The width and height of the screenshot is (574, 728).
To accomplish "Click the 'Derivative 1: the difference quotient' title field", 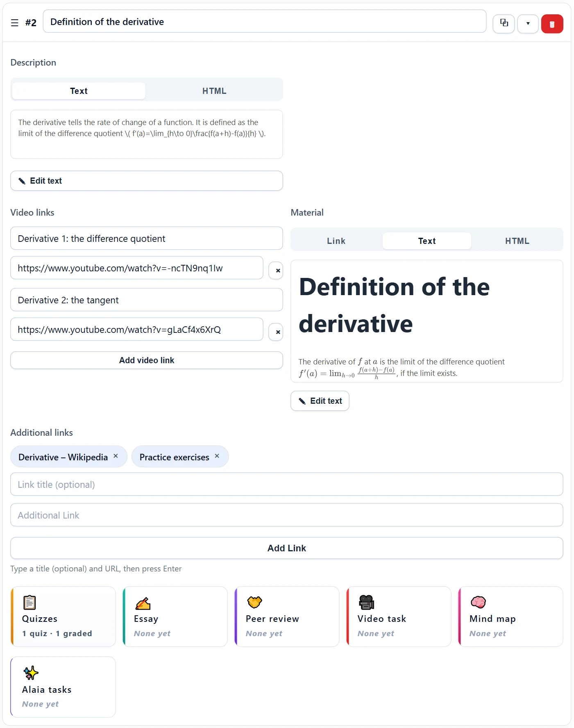I will point(147,239).
